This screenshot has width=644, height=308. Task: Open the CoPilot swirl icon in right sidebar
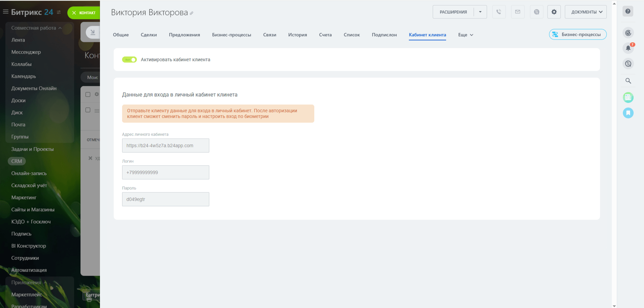[x=628, y=33]
